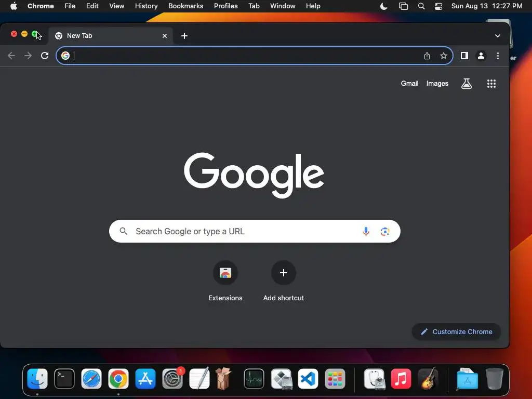
Task: Open the Images link
Action: [437, 84]
